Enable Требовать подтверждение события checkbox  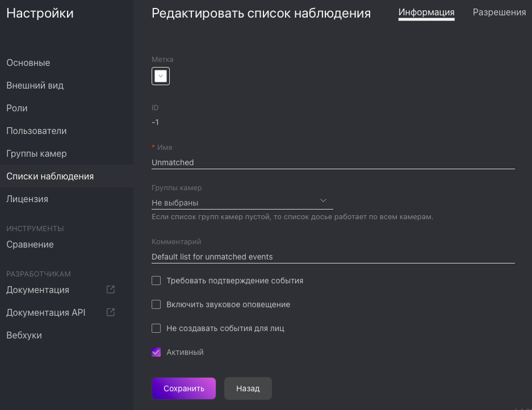[156, 281]
